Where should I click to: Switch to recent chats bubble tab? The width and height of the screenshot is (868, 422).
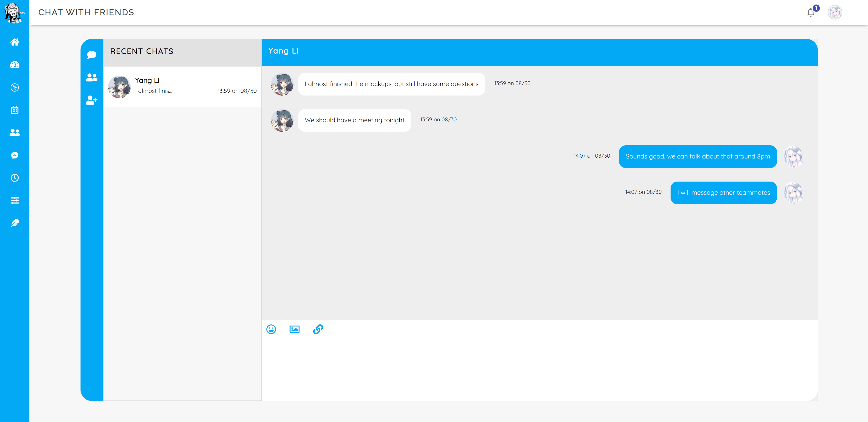pyautogui.click(x=92, y=55)
